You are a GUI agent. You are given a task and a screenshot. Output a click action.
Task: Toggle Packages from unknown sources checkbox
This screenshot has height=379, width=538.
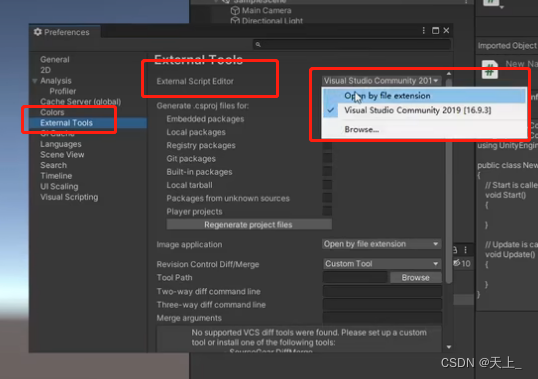[327, 198]
